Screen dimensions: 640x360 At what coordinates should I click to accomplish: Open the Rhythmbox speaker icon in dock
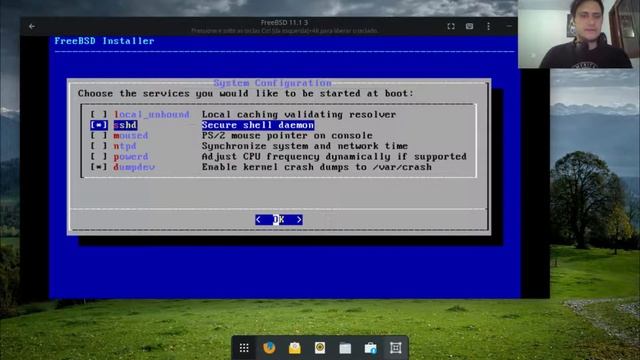[320, 347]
